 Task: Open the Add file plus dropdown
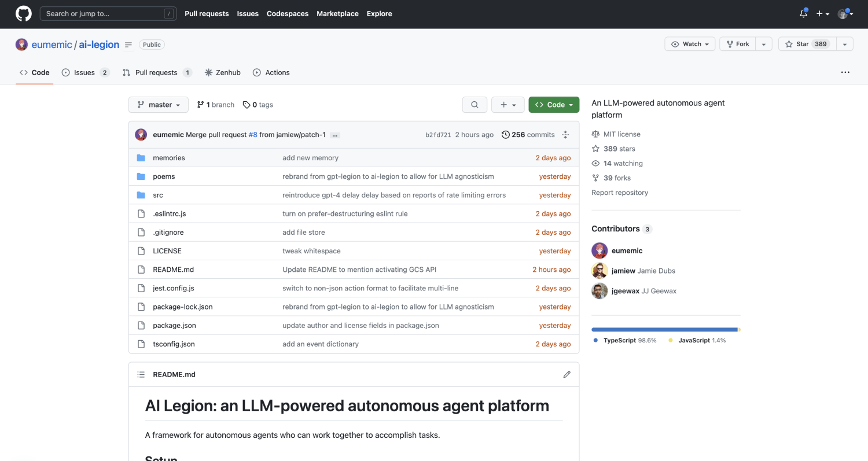tap(508, 105)
